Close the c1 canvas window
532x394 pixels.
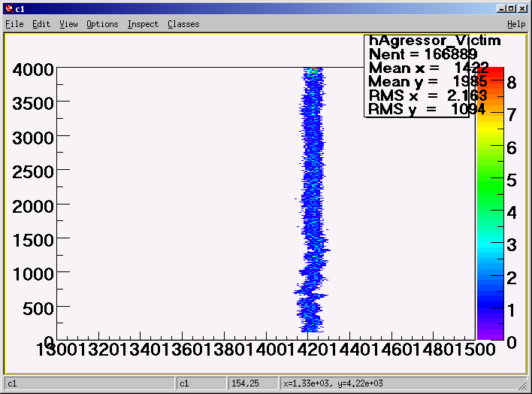click(x=522, y=9)
